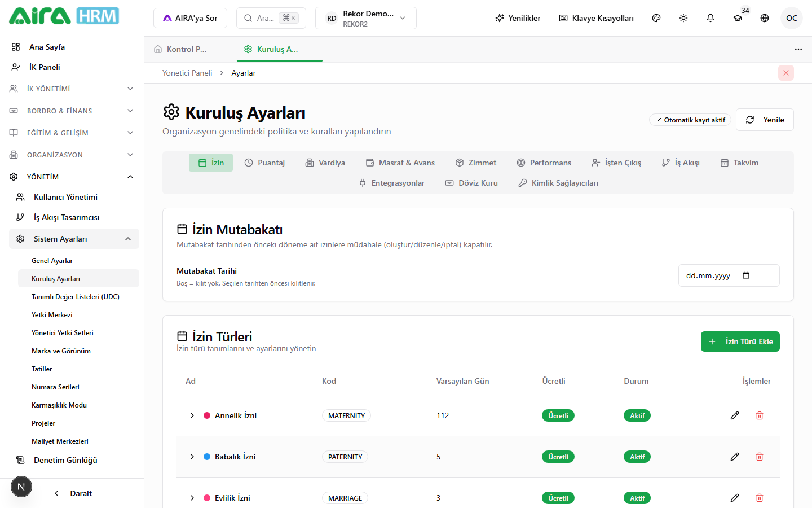Viewport: 812px width, 508px height.
Task: Open Döviz Kuru tab
Action: click(x=471, y=183)
